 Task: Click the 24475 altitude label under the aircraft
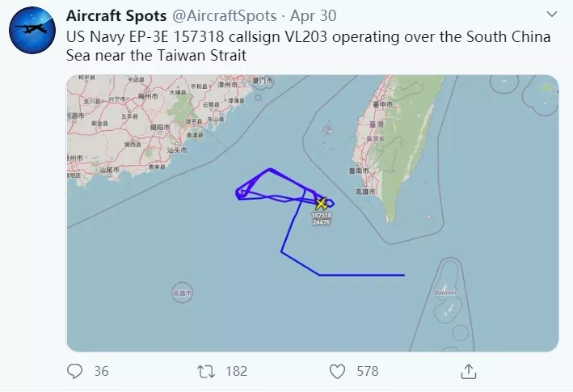coord(322,222)
